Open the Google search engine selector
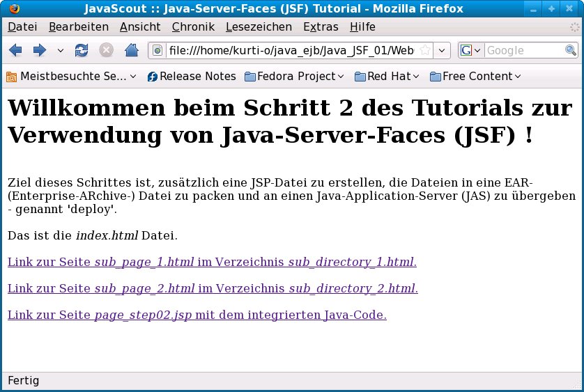This screenshot has width=584, height=392. 470,50
